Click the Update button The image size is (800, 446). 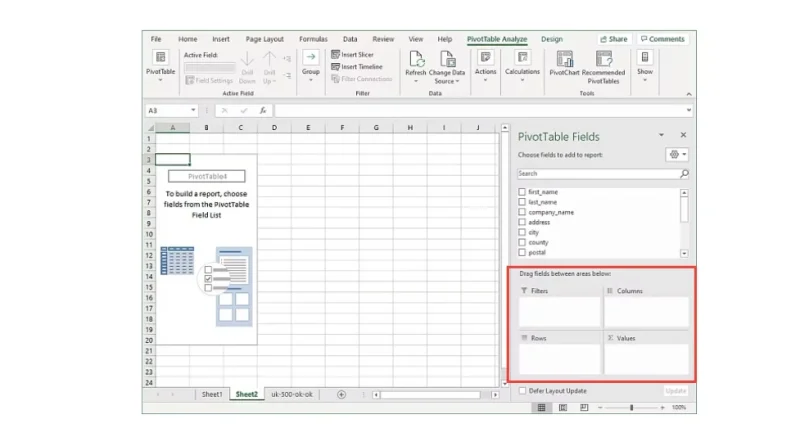pos(676,391)
